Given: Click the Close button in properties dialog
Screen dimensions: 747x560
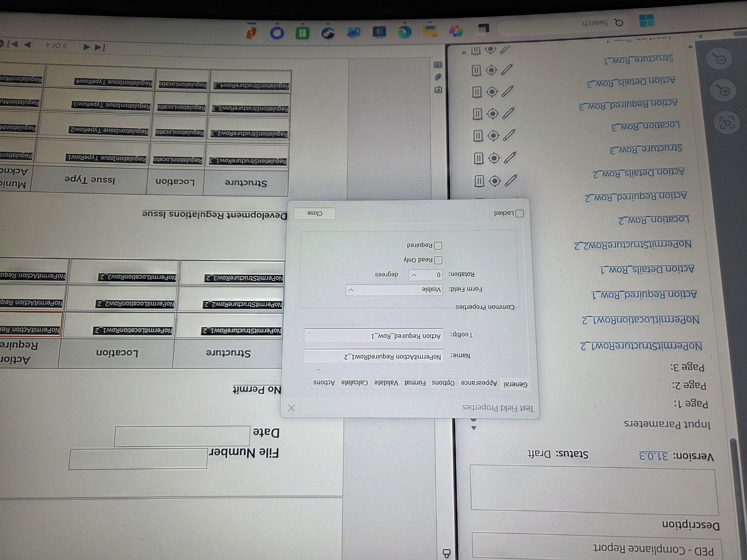Looking at the screenshot, I should click(315, 213).
